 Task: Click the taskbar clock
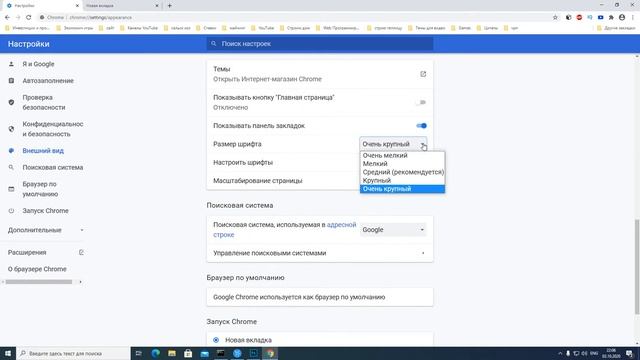[x=611, y=353]
